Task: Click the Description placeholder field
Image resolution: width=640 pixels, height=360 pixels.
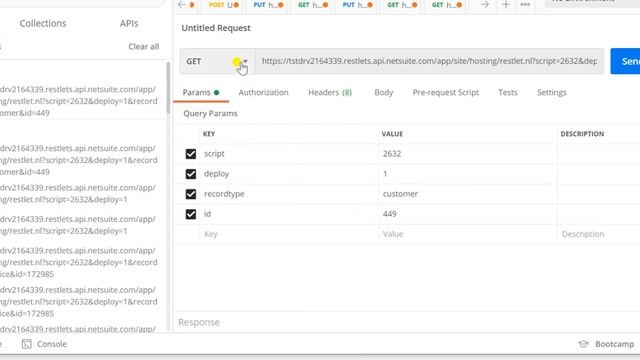Action: click(599, 234)
